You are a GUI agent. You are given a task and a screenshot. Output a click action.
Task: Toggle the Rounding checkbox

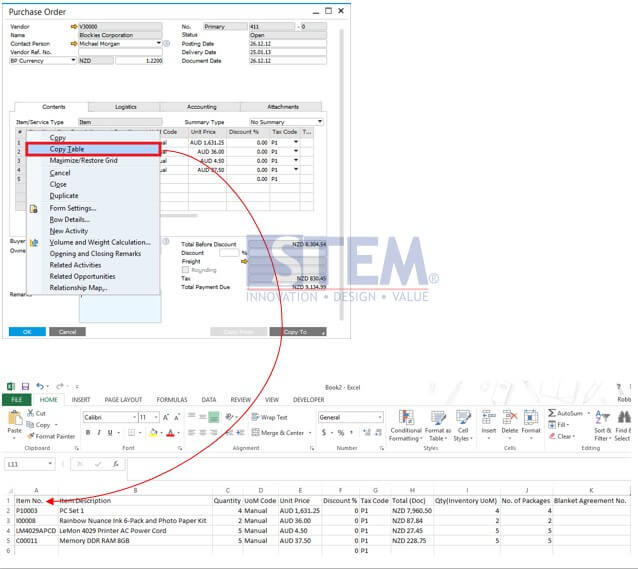coord(186,270)
